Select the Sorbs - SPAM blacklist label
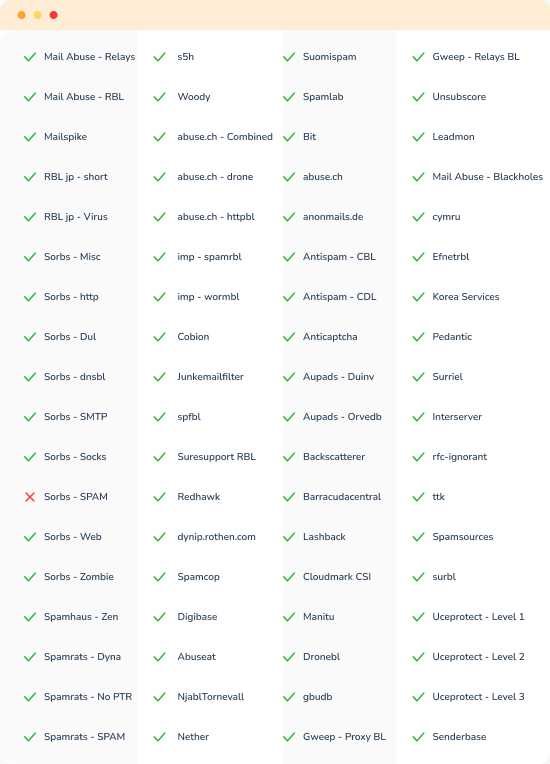This screenshot has width=550, height=764. (x=76, y=497)
